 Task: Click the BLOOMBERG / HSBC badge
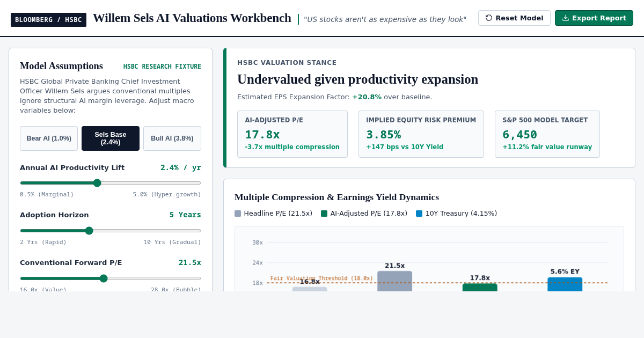pos(48,20)
